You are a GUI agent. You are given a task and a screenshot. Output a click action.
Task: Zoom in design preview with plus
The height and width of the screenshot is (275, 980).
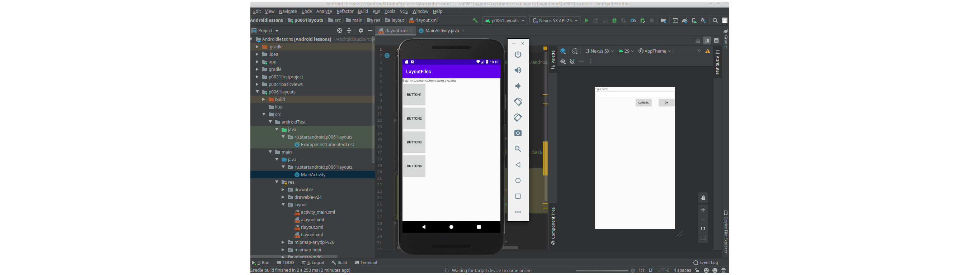(x=703, y=210)
